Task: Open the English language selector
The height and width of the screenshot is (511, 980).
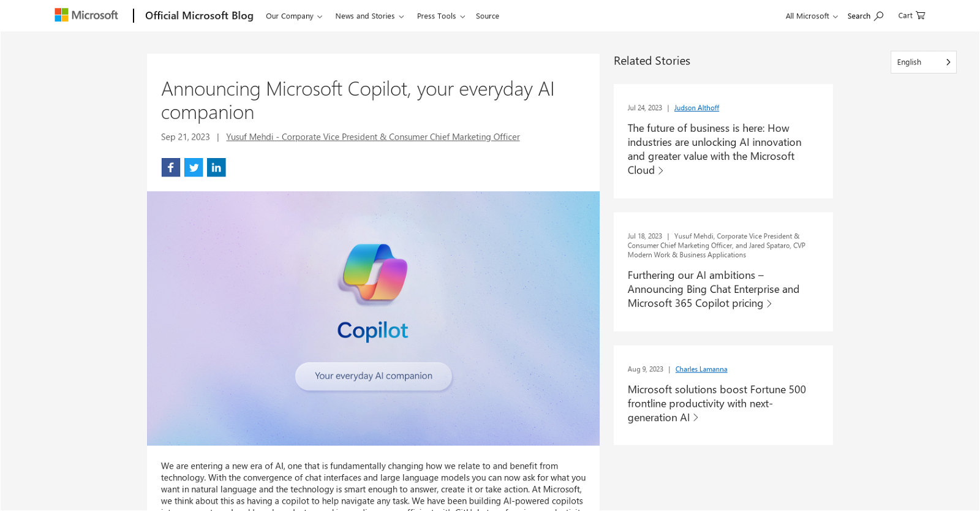Action: (922, 62)
